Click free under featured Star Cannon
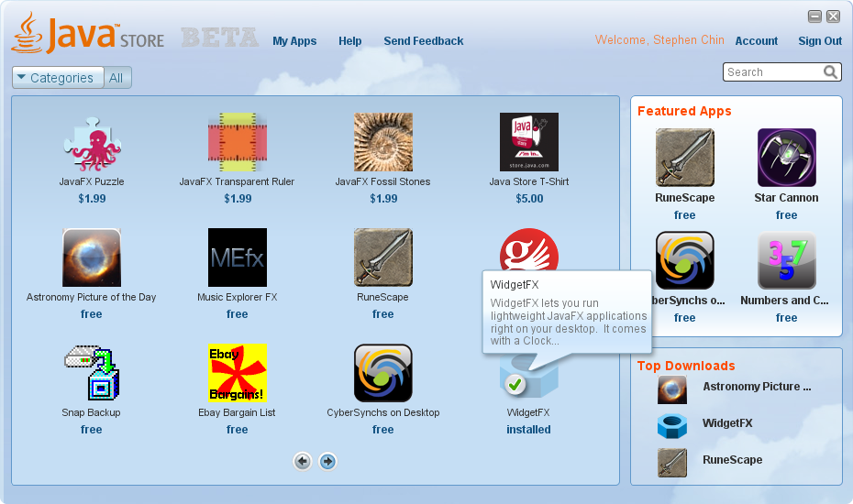The width and height of the screenshot is (853, 504). click(x=787, y=214)
